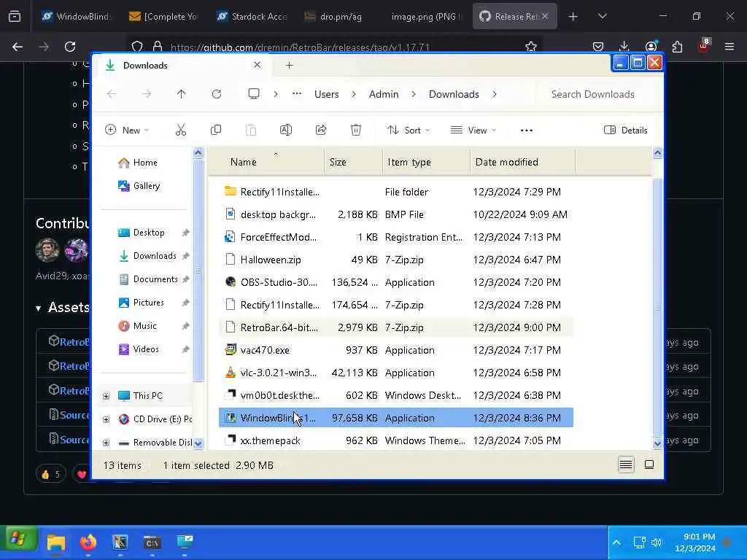This screenshot has height=560, width=747.
Task: Click the file list vertical scrollbar down arrow
Action: (657, 443)
